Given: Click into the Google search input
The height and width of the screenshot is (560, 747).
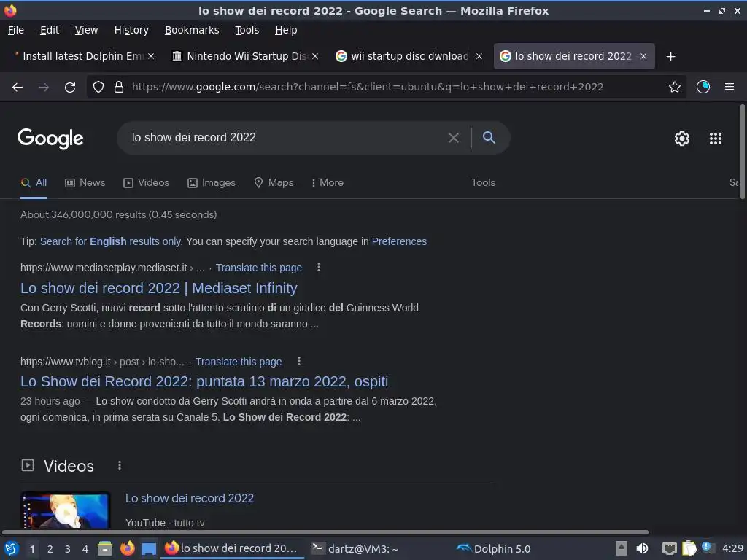Looking at the screenshot, I should (286, 138).
